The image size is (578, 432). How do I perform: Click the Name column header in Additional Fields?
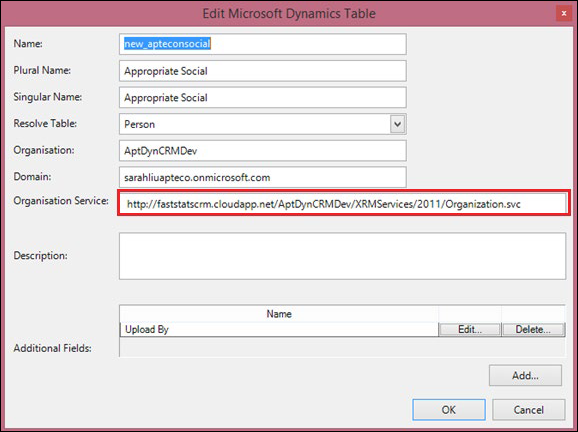279,314
